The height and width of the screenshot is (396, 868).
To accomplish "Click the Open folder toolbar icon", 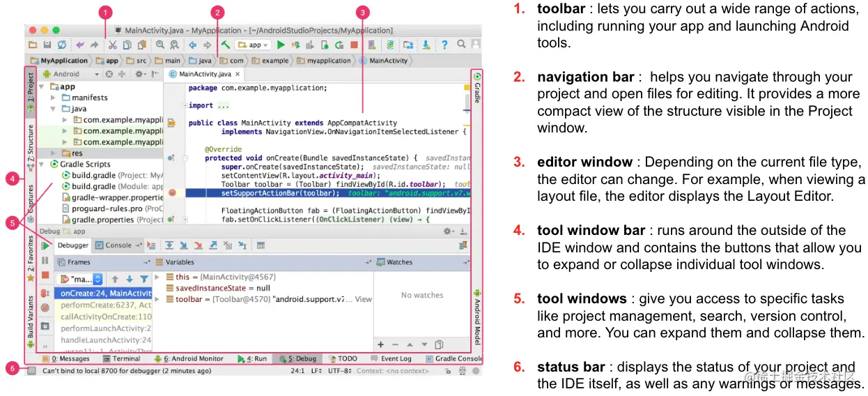I will [x=32, y=45].
